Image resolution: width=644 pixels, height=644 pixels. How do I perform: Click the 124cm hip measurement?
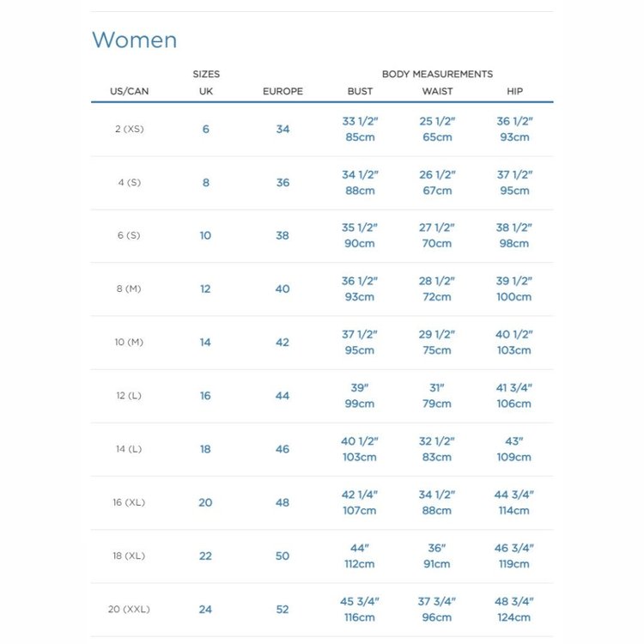point(514,617)
